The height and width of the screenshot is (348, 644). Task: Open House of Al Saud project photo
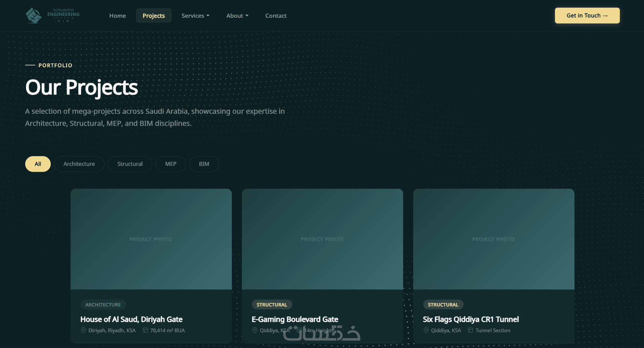point(151,239)
